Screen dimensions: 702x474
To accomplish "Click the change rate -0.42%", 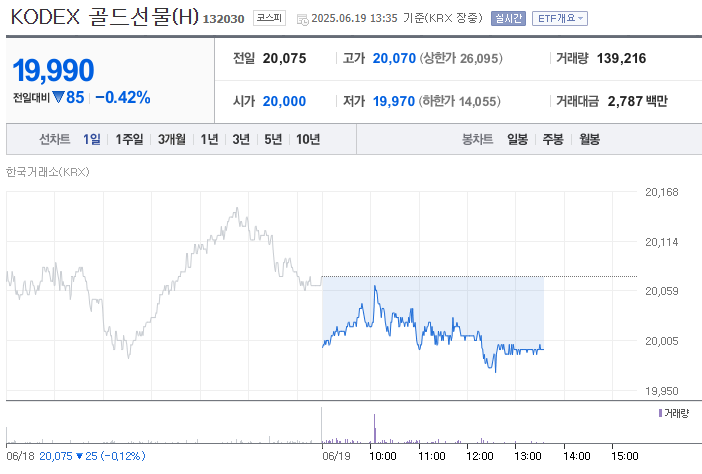I will [123, 97].
